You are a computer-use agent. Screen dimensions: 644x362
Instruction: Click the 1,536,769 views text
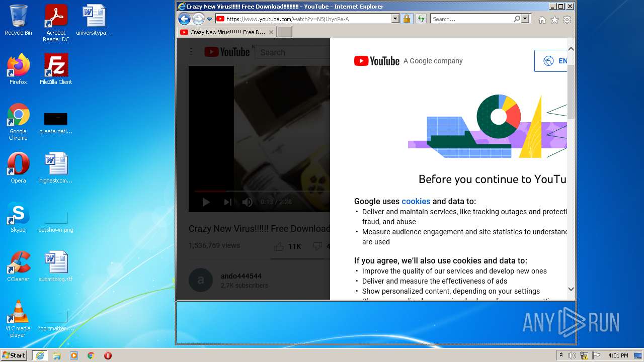214,246
